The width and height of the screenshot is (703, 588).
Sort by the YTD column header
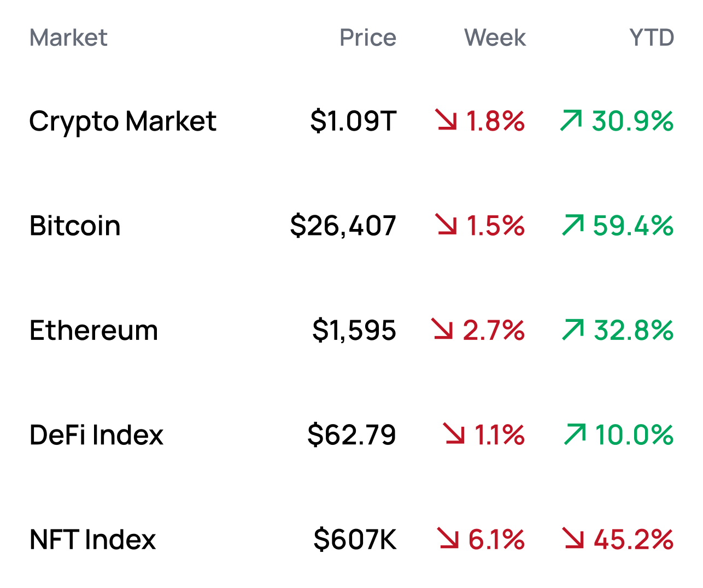point(652,38)
